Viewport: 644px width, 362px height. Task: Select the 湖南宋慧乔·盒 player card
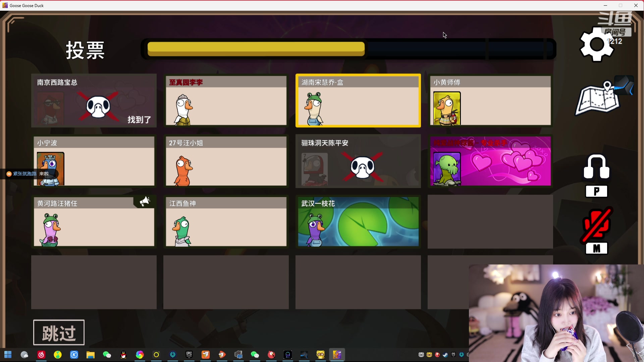(358, 101)
